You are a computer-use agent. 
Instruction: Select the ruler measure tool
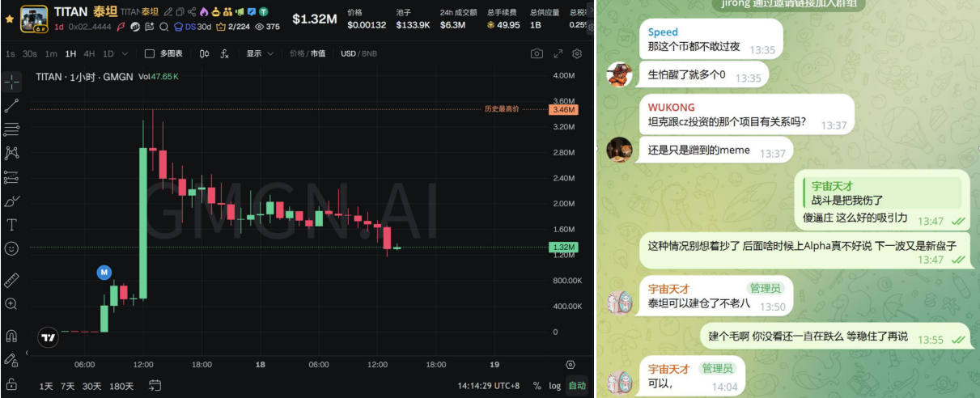click(11, 280)
